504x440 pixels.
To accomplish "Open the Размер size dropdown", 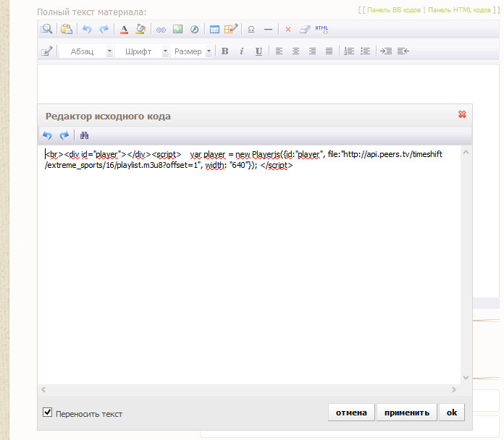I will tap(192, 51).
